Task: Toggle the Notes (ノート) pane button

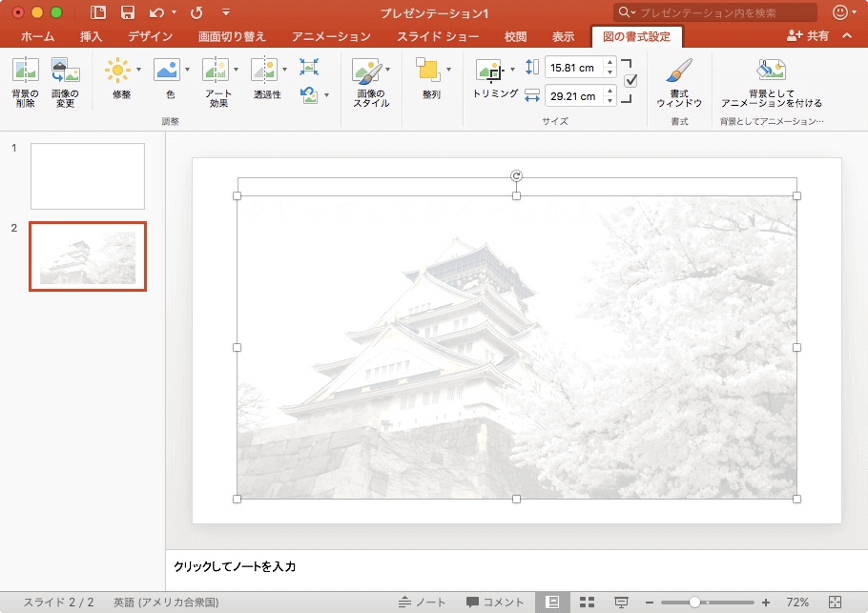Action: pyautogui.click(x=422, y=602)
